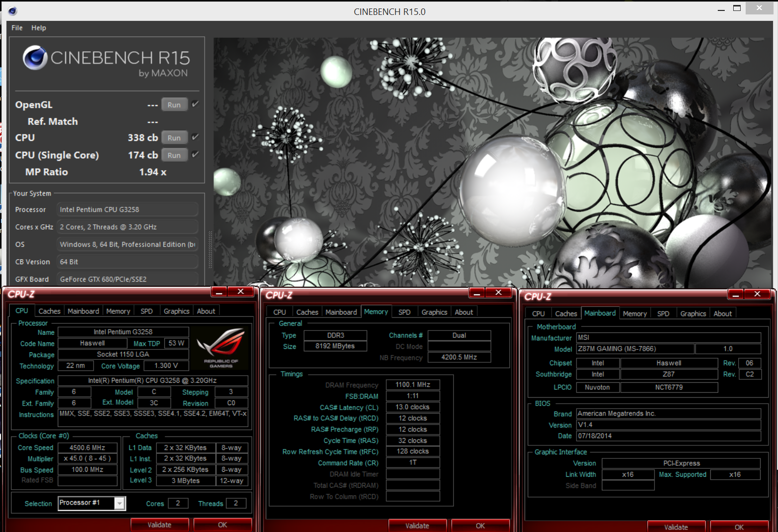Toggle the OpenGL test checkbox

195,104
